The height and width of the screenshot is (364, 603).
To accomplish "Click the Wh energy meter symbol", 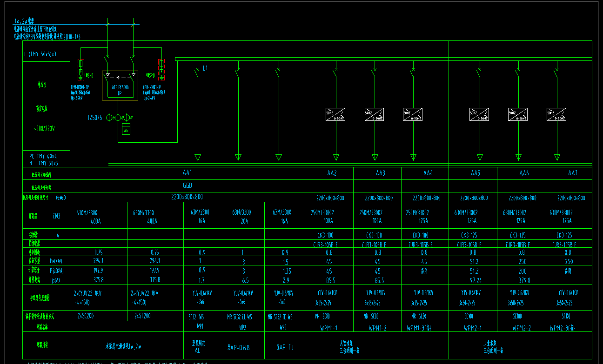I will [x=126, y=129].
